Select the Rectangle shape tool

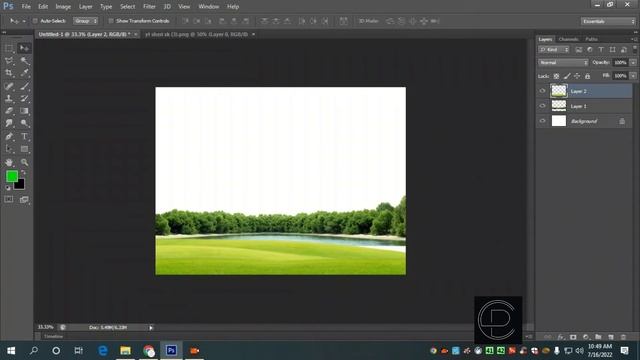click(x=24, y=149)
